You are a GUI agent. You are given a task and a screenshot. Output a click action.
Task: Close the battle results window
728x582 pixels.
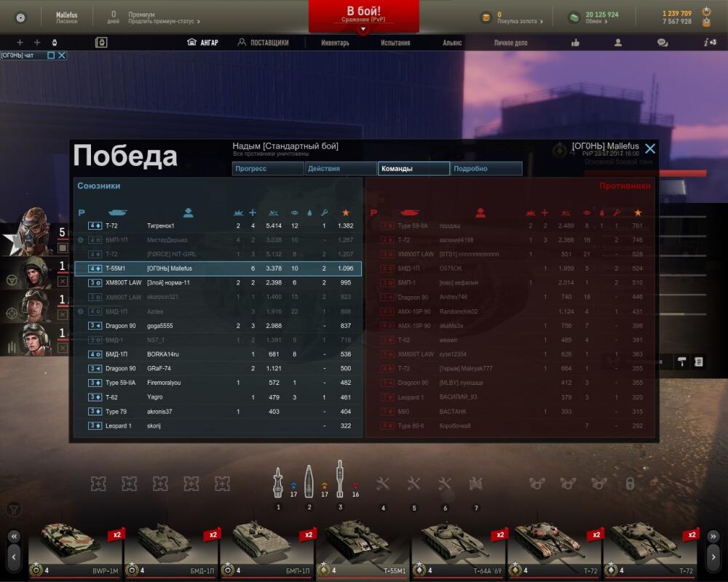click(x=650, y=148)
